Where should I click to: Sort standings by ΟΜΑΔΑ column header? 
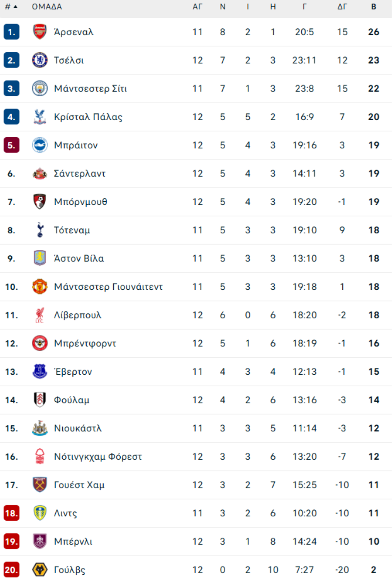[x=47, y=7]
